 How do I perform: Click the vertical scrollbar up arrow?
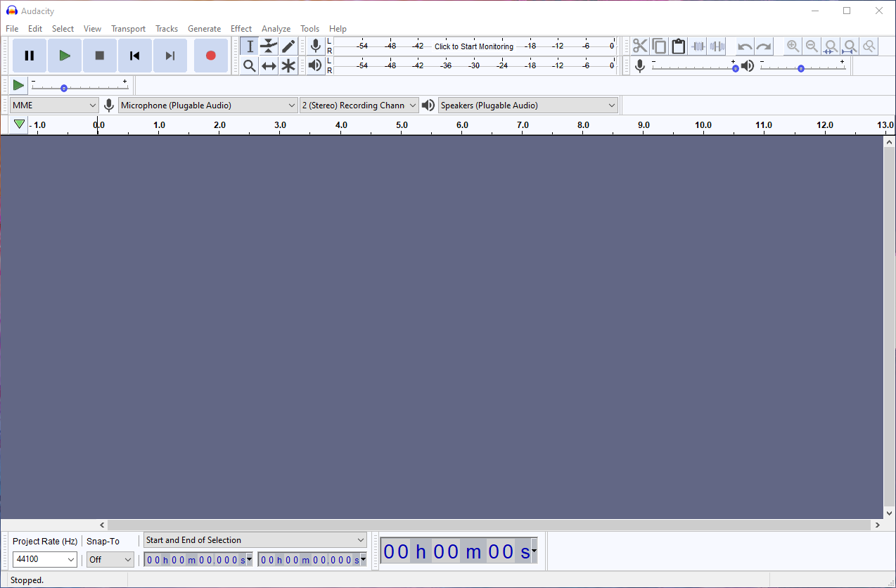(889, 141)
